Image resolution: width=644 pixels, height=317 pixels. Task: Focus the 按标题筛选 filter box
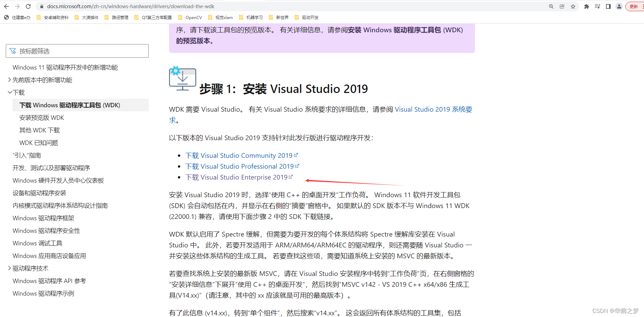click(x=77, y=51)
